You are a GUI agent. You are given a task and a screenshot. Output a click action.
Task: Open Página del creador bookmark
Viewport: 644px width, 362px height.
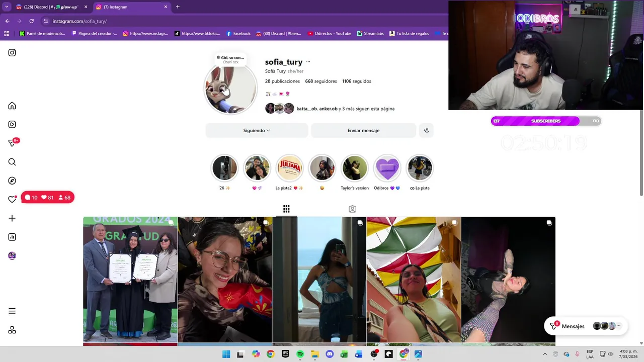[95, 34]
